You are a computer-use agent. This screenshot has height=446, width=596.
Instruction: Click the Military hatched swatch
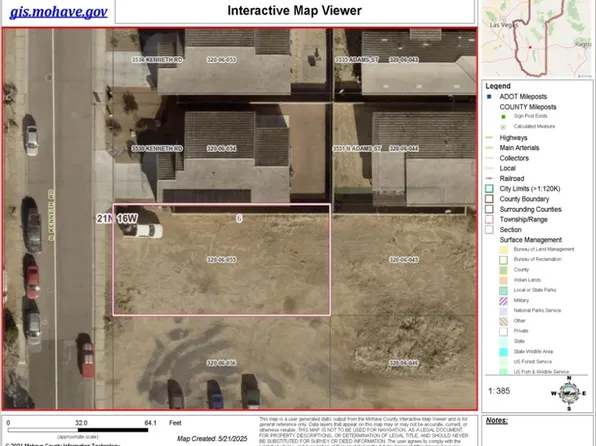[503, 301]
